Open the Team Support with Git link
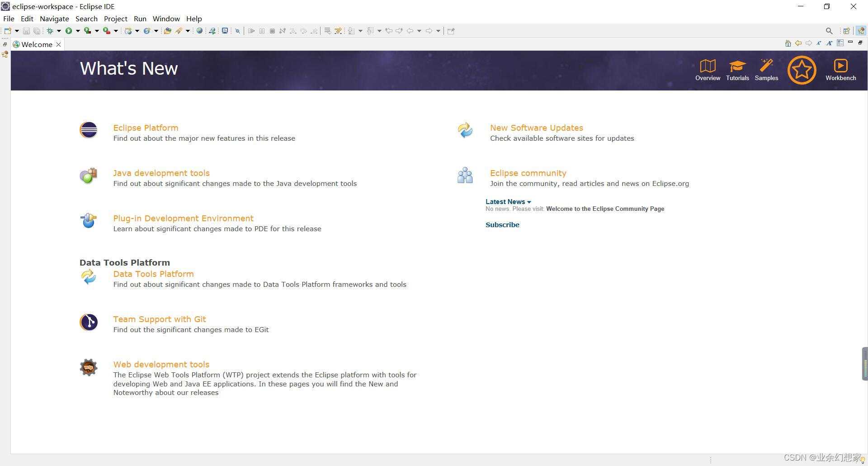The width and height of the screenshot is (868, 466). pyautogui.click(x=160, y=319)
